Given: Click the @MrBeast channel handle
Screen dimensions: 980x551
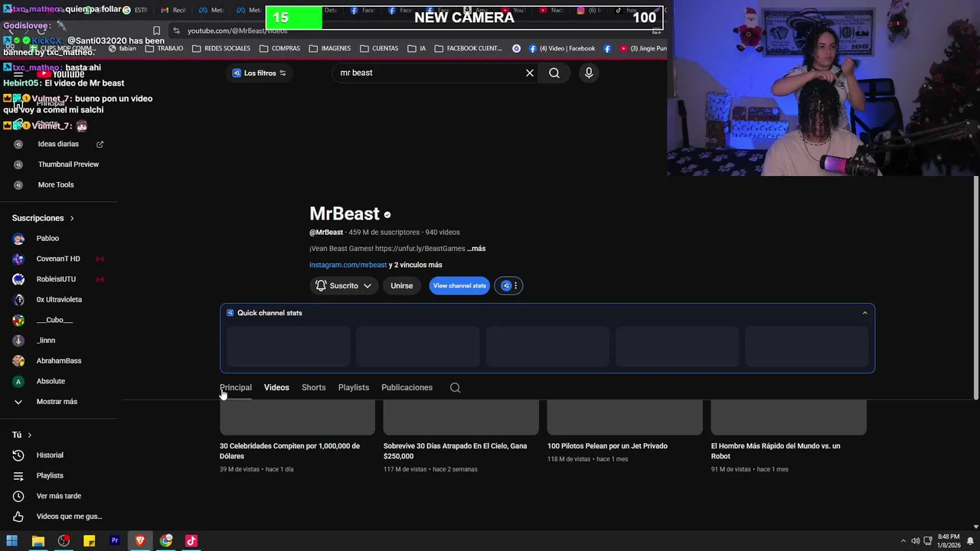Looking at the screenshot, I should [x=326, y=232].
